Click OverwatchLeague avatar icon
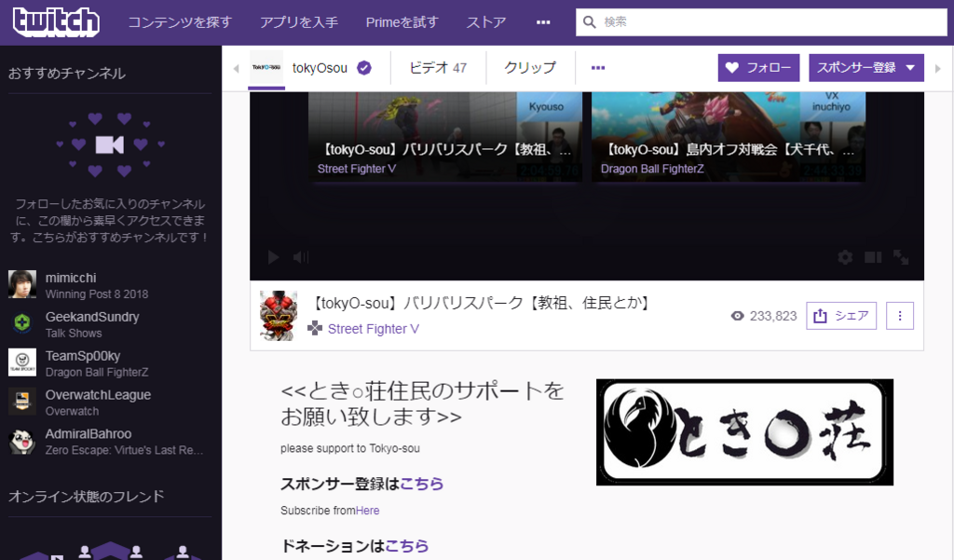The height and width of the screenshot is (560, 954). click(x=22, y=401)
